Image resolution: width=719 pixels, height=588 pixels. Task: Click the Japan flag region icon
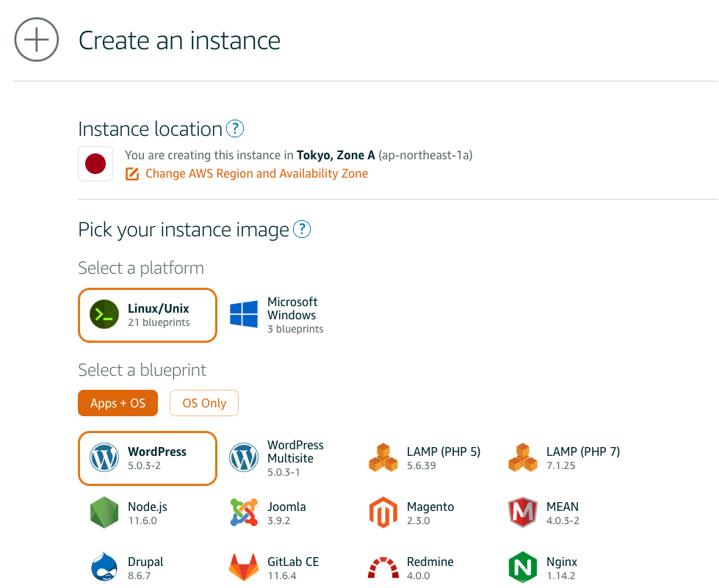(95, 164)
